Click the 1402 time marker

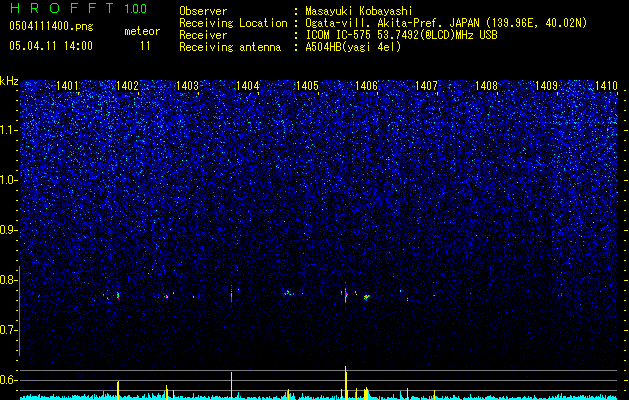(x=127, y=85)
